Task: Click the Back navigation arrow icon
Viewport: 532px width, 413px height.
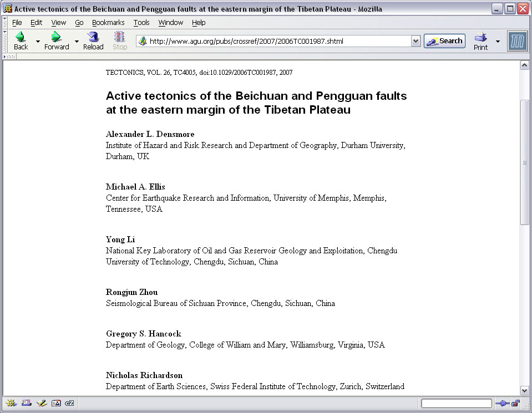Action: point(21,38)
